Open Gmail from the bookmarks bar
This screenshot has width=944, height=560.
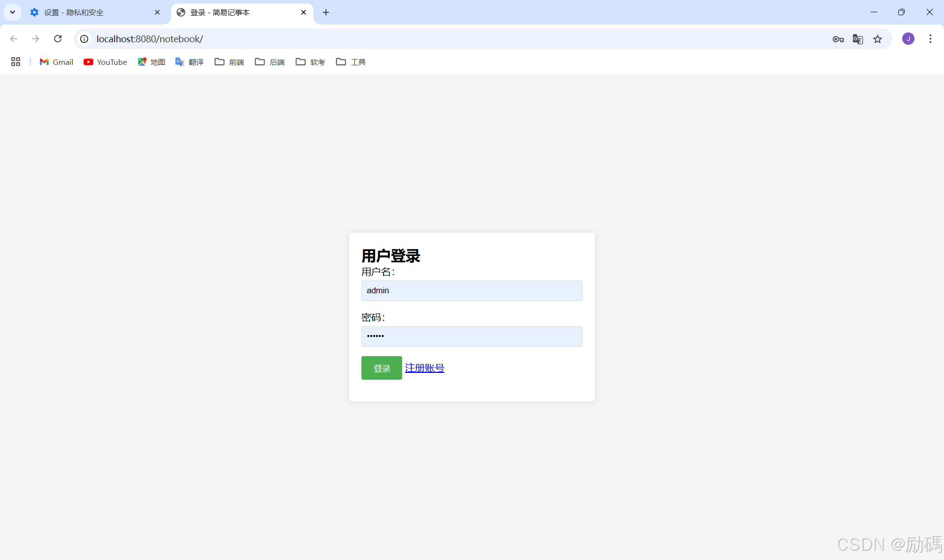point(56,62)
